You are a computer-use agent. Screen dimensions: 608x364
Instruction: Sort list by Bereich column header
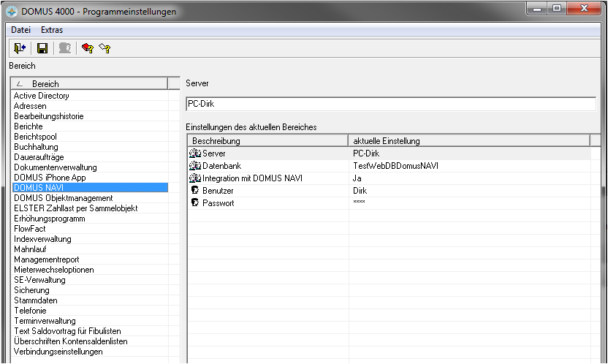90,84
